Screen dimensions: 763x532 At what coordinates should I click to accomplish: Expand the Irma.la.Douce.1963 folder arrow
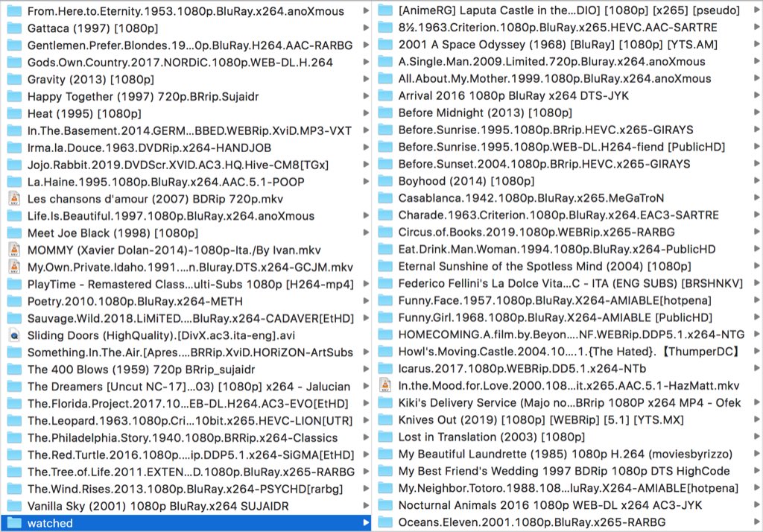pyautogui.click(x=366, y=148)
